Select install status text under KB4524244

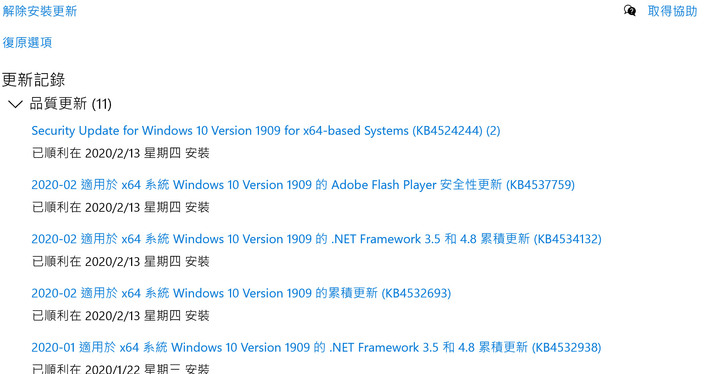[x=120, y=153]
